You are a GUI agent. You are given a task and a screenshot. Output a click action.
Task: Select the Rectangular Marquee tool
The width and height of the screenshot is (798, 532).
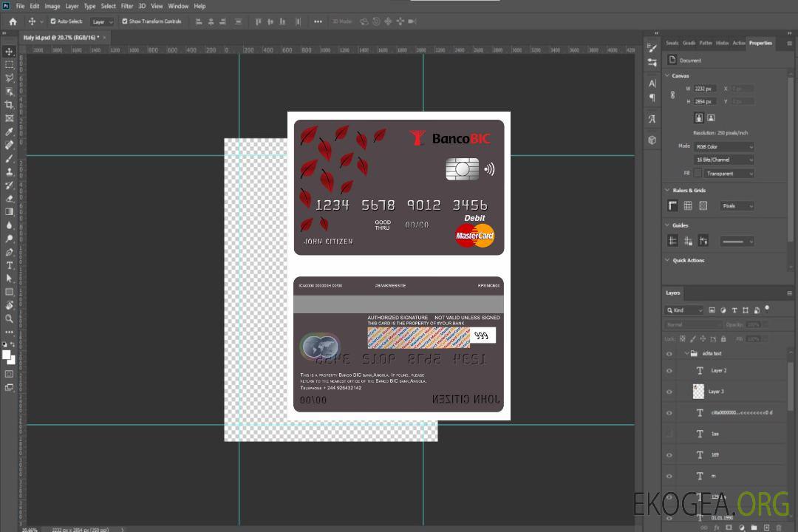point(9,65)
